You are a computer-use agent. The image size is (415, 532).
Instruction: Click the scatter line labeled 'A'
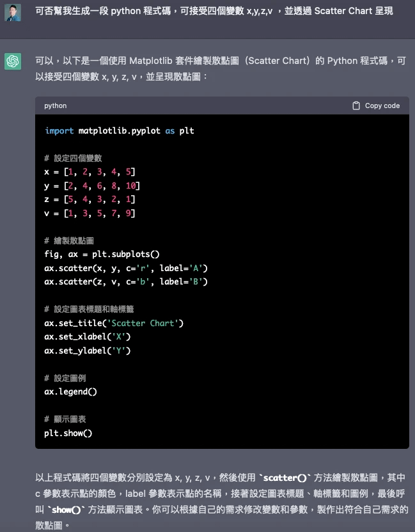pyautogui.click(x=126, y=268)
